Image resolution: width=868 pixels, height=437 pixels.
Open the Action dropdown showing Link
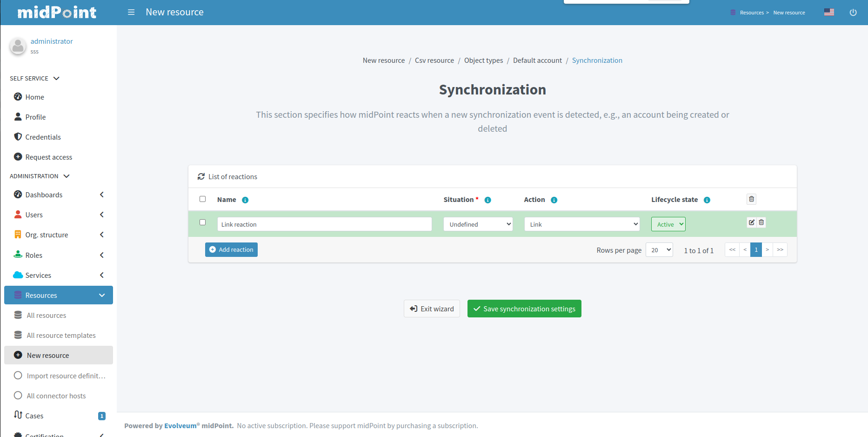[x=581, y=224]
